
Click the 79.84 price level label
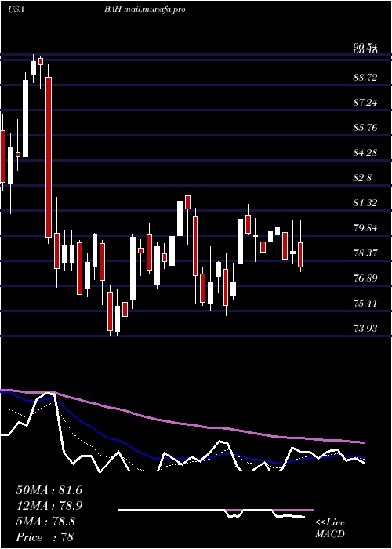(x=365, y=228)
